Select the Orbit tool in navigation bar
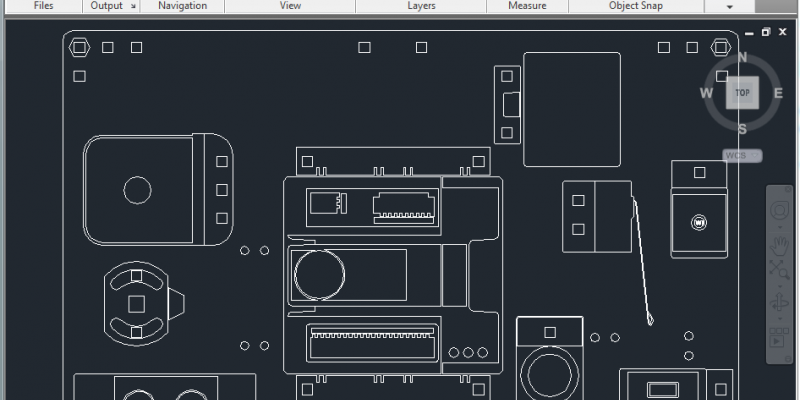Image resolution: width=800 pixels, height=400 pixels. (x=779, y=303)
